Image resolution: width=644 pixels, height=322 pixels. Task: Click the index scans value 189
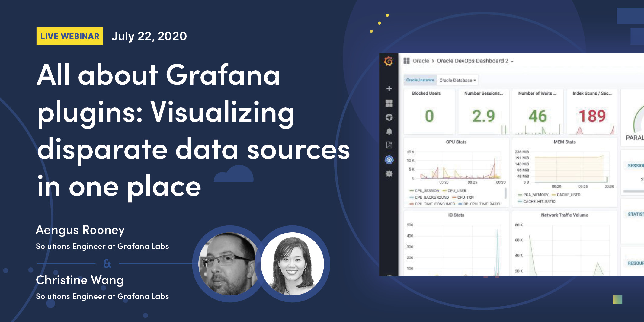(592, 116)
